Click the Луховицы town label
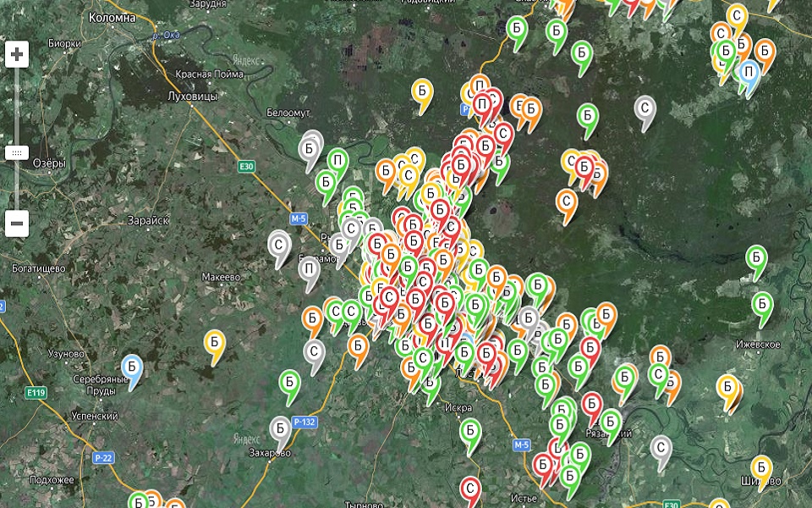The width and height of the screenshot is (812, 508). pyautogui.click(x=193, y=97)
